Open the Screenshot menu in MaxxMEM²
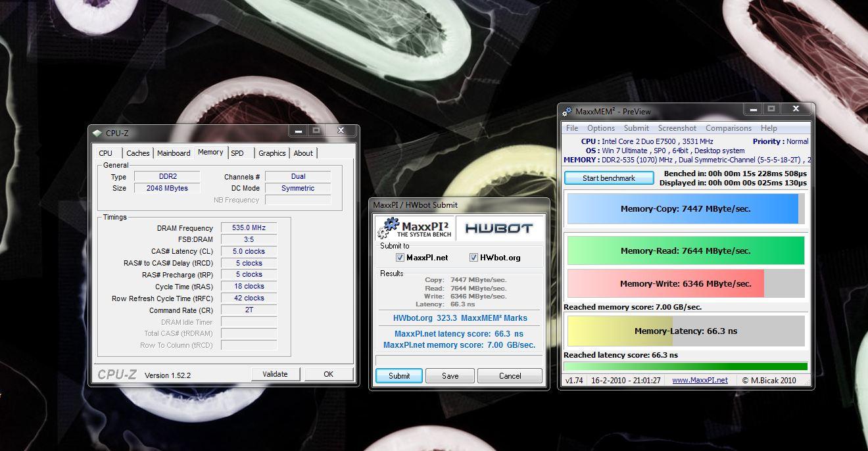Viewport: 868px width, 451px height. click(677, 128)
